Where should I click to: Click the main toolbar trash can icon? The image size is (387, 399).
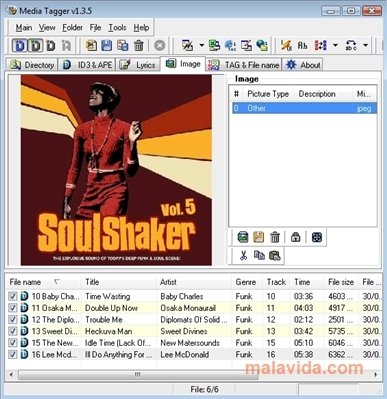click(x=138, y=45)
